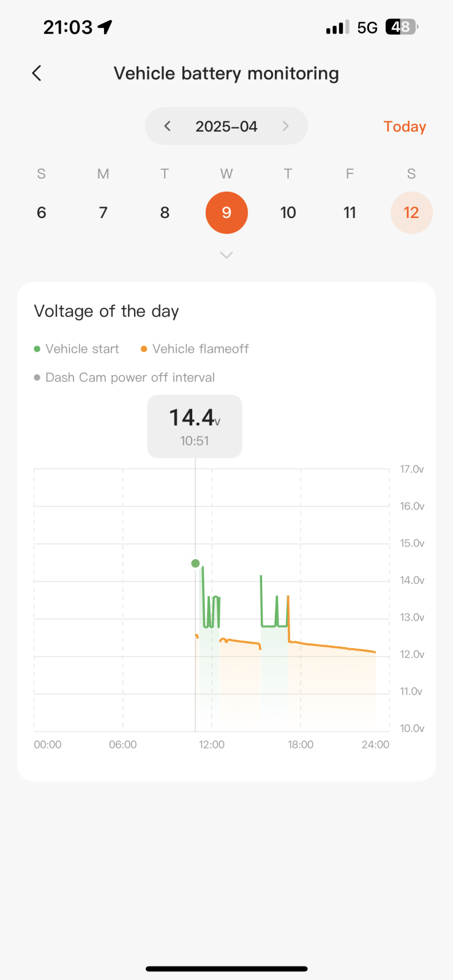453x980 pixels.
Task: Select date 7 in calendar
Action: pos(103,213)
